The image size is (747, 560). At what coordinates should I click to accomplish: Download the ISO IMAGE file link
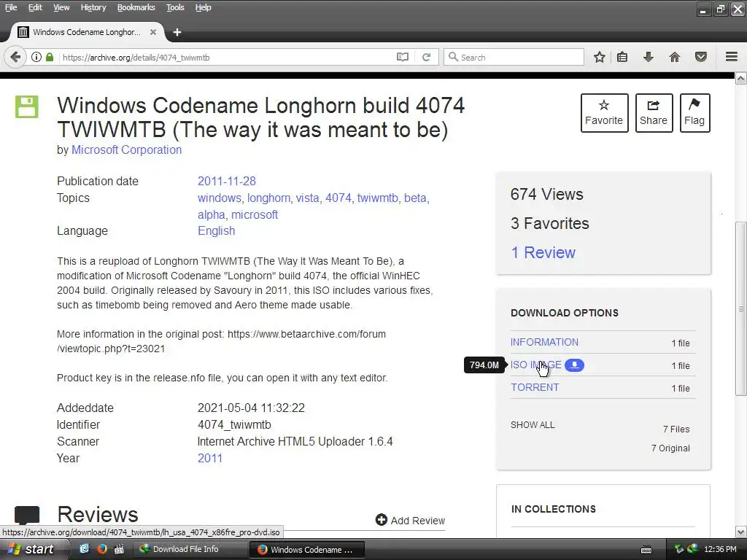536,365
